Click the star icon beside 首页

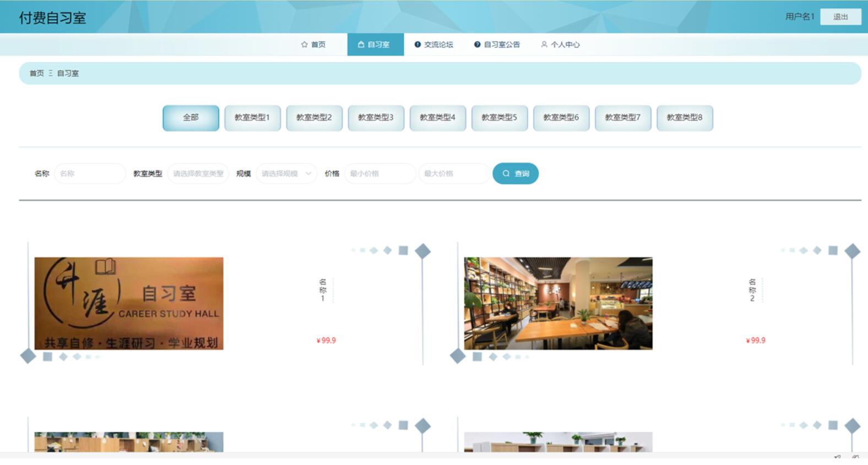[304, 45]
